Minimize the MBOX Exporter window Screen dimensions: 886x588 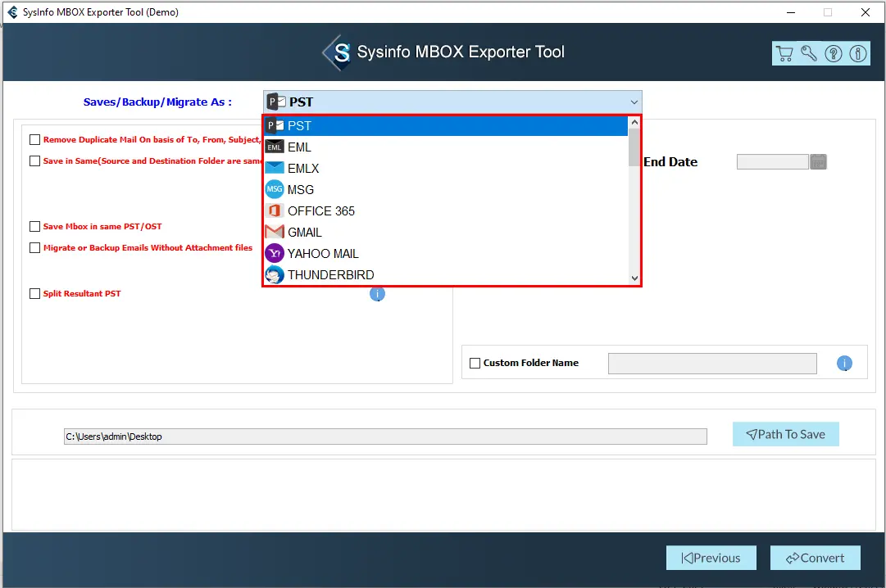click(x=791, y=12)
